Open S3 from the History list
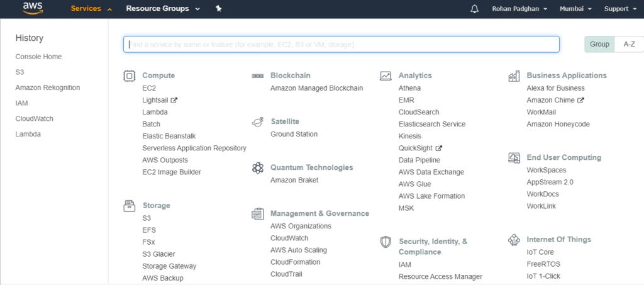Viewport: 644px width, 285px height. click(x=19, y=72)
